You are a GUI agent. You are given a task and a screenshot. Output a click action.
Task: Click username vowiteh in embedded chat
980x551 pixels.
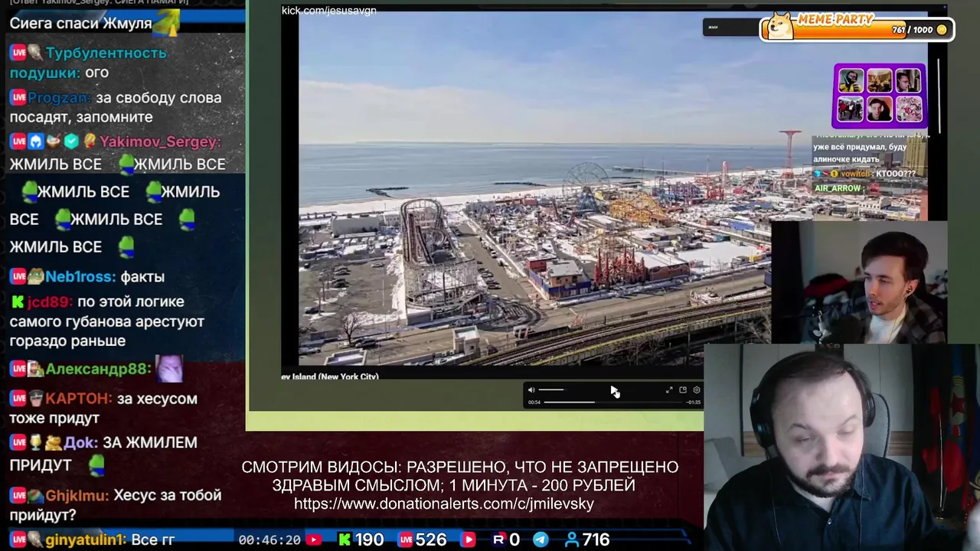click(855, 174)
